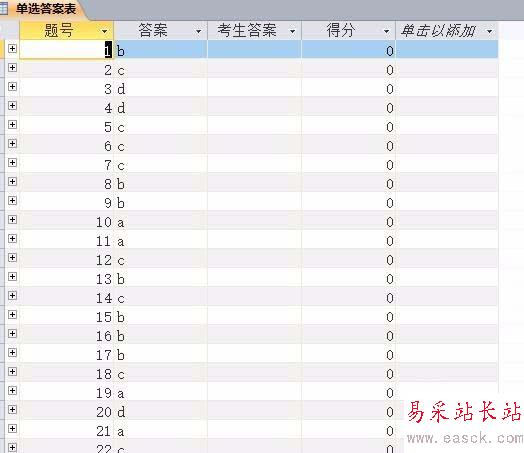Expand the subdatasheet for row 15
The height and width of the screenshot is (453, 524).
(x=12, y=314)
